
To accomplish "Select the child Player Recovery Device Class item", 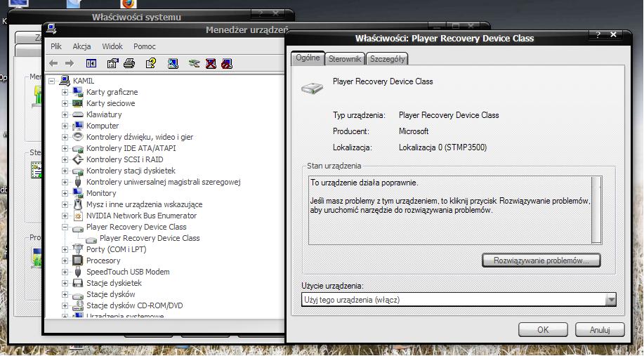I will tap(150, 238).
